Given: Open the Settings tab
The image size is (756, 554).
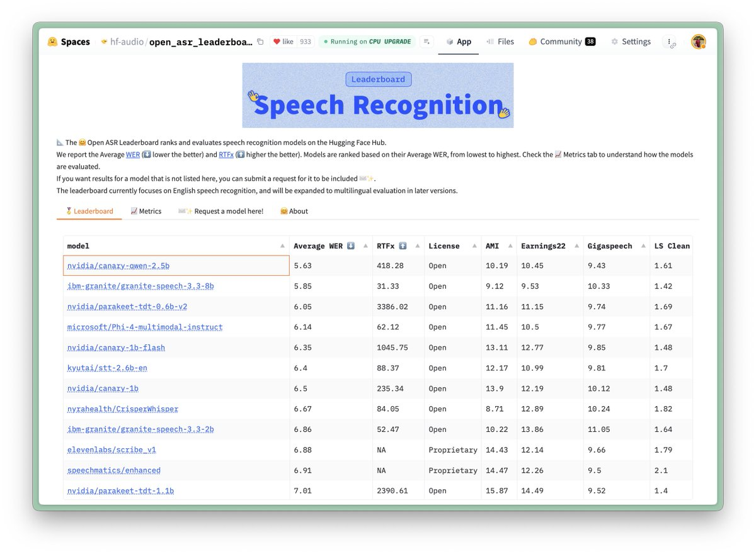Looking at the screenshot, I should click(x=631, y=42).
